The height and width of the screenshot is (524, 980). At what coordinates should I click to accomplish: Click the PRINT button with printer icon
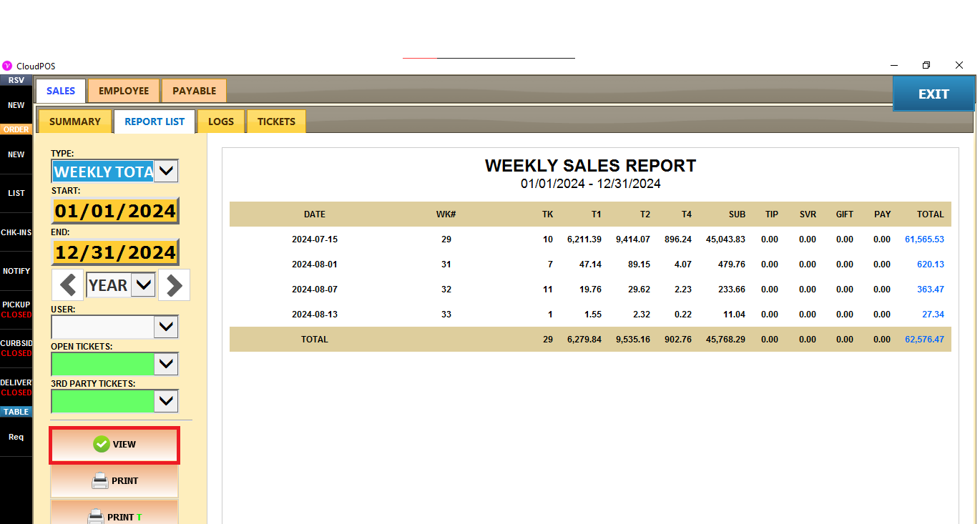(x=114, y=481)
